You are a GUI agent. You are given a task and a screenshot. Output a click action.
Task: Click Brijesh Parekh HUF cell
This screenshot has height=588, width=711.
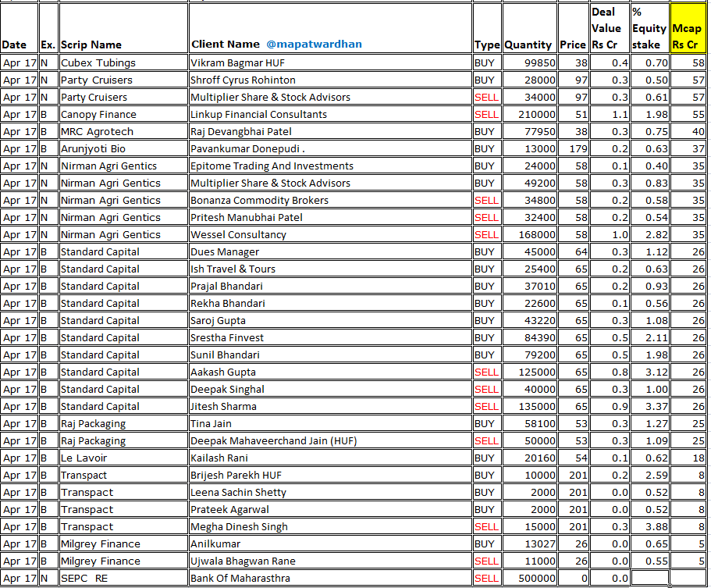point(330,476)
